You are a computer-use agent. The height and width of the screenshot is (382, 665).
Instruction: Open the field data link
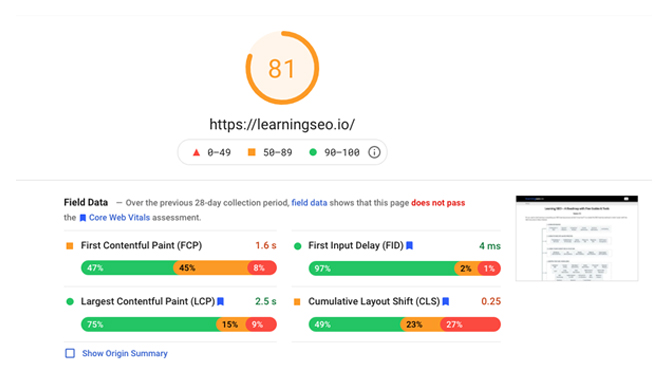pos(309,203)
